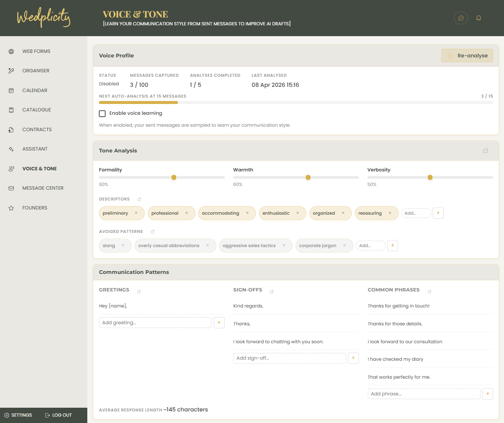This screenshot has width=504, height=423.
Task: Add avoided pattern with plus button
Action: click(392, 246)
